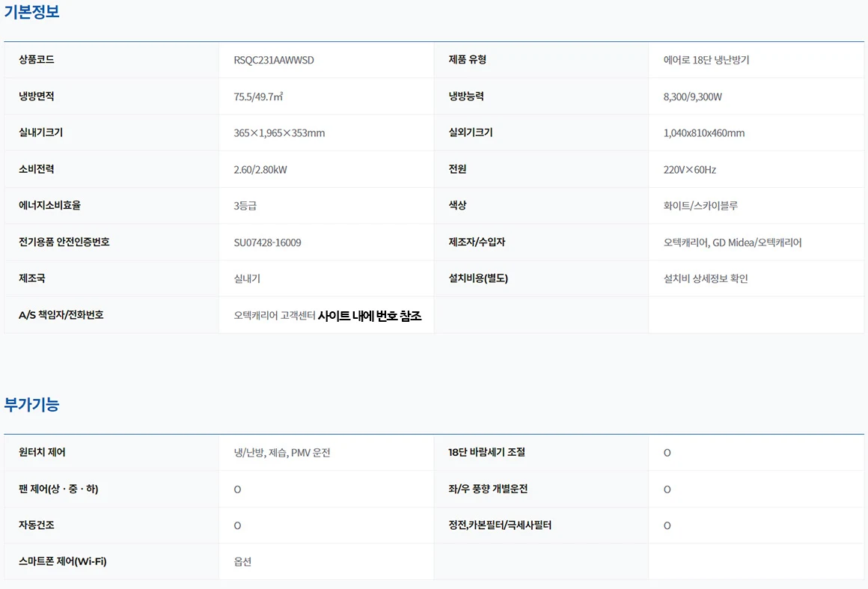This screenshot has height=589, width=868.
Task: Click O mark for 정전,카본필터/극세사필터
Action: pyautogui.click(x=667, y=525)
